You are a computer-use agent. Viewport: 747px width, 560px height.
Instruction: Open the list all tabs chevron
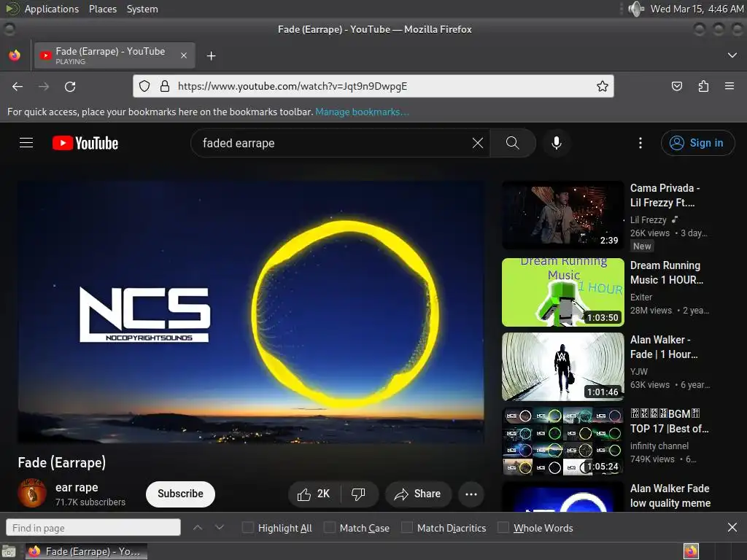click(x=732, y=55)
